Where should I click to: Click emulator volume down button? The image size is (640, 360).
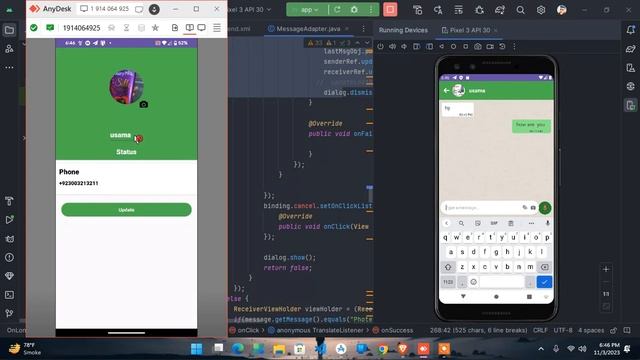pos(404,47)
